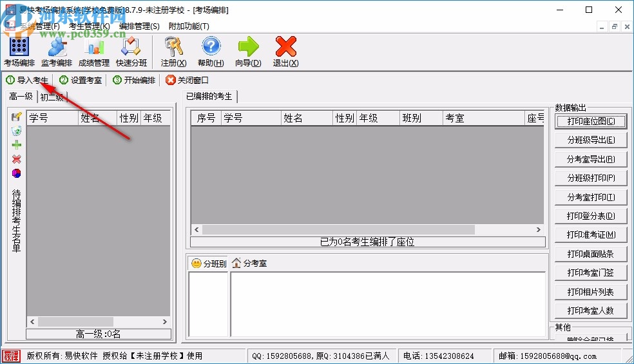Click the 分班别 empty list box
The width and height of the screenshot is (634, 364).
(x=209, y=304)
